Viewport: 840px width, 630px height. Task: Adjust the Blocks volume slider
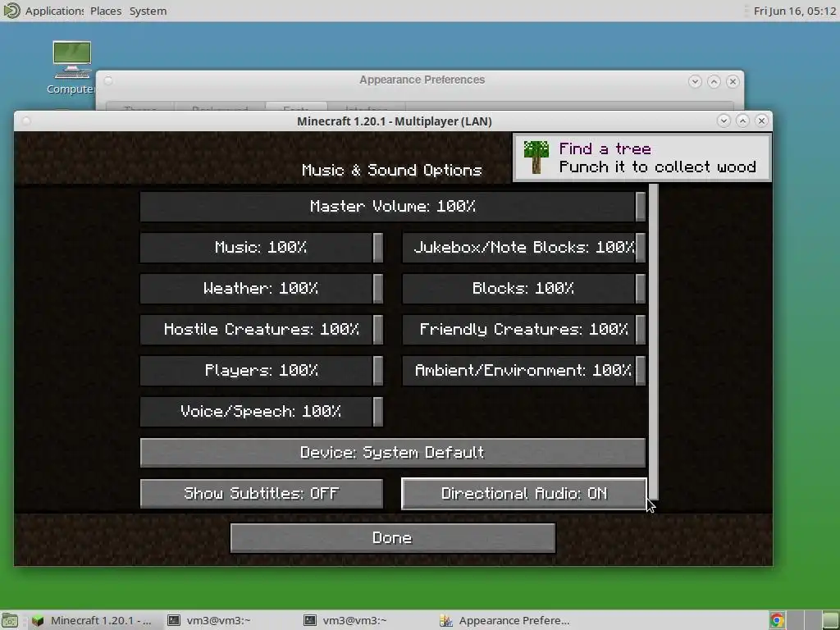click(524, 288)
